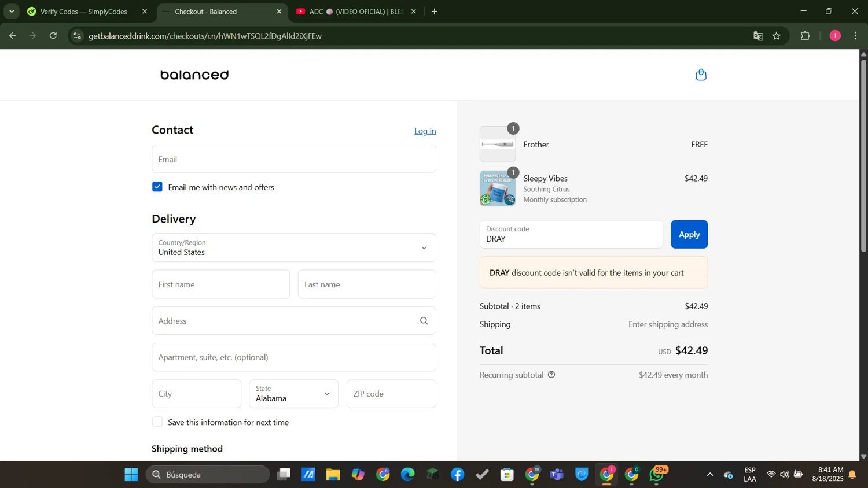
Task: Open the State dropdown showing Alabama
Action: coord(294,394)
